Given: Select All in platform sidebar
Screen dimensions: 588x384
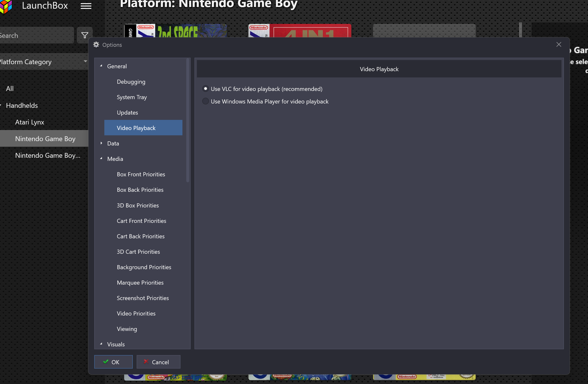Looking at the screenshot, I should (10, 89).
